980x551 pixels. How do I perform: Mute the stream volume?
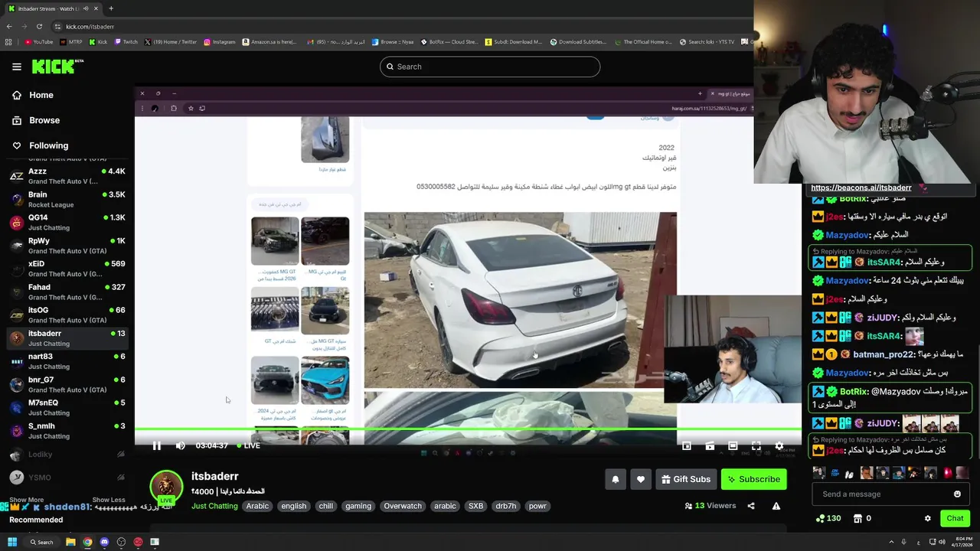pos(180,445)
